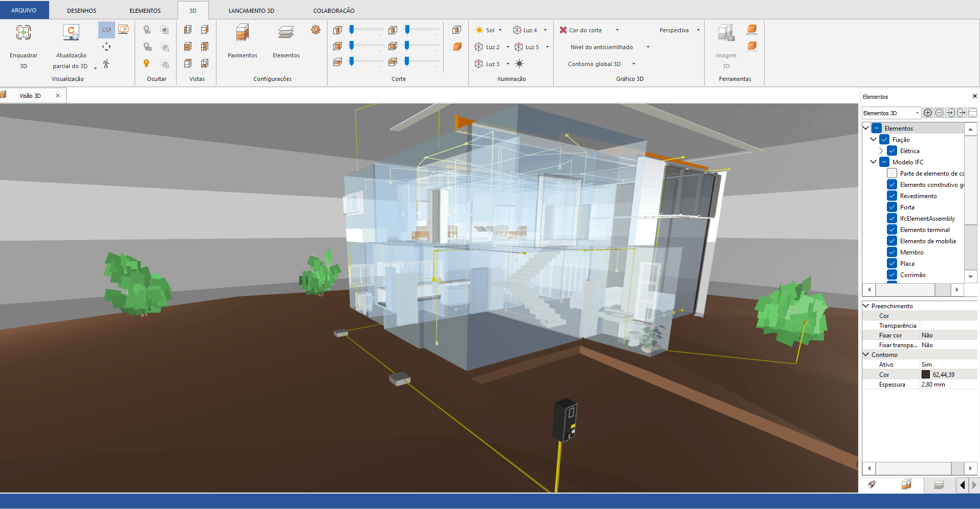
Task: Click the top-left view cube in Vistas
Action: 188,30
